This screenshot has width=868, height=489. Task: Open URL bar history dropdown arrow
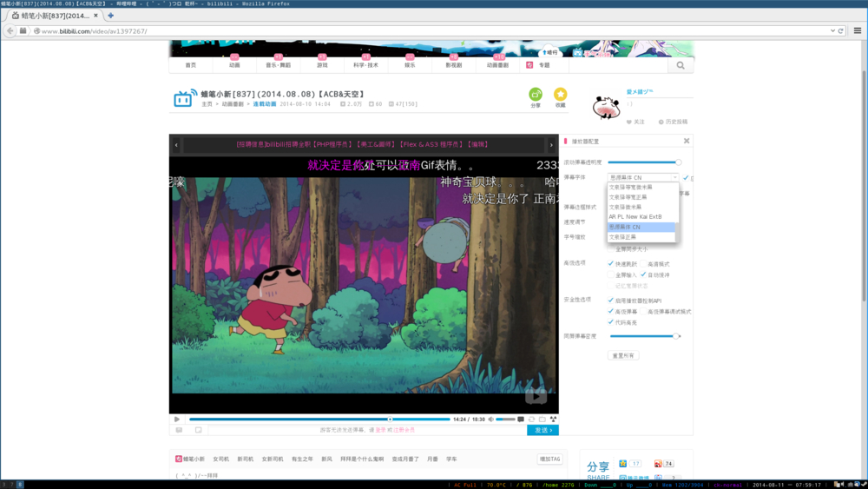pos(832,31)
